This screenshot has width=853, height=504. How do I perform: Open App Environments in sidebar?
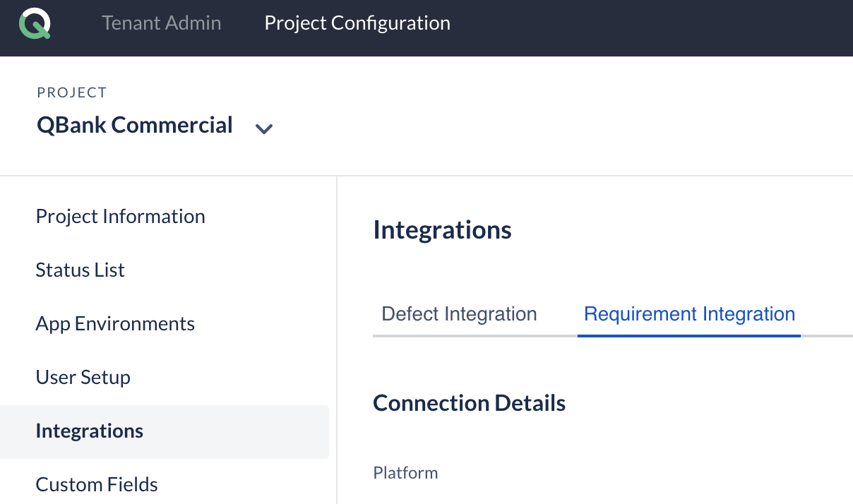115,323
